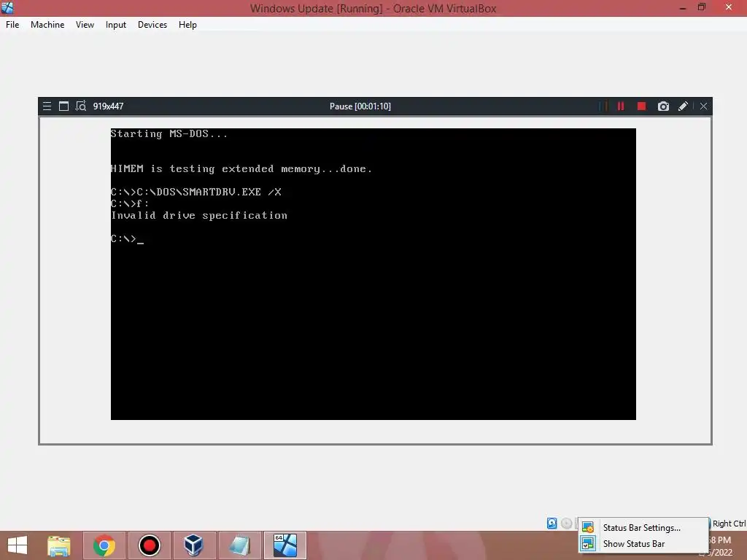Click the 919x447 capture size label
747x560 pixels.
point(108,106)
